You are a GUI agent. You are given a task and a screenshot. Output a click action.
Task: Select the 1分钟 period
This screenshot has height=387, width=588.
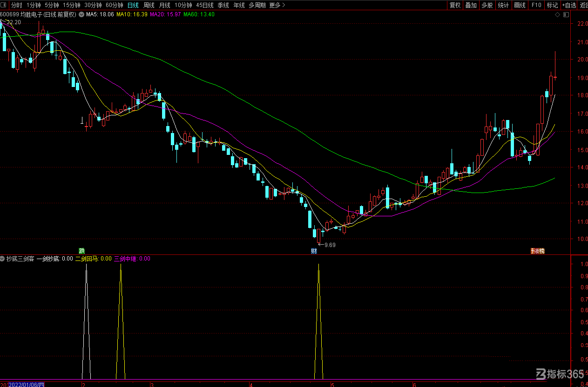(34, 5)
